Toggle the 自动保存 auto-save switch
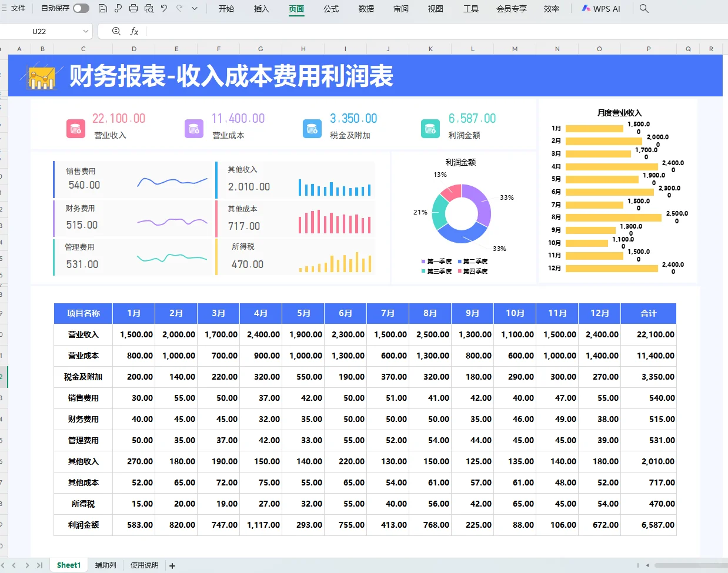This screenshot has width=728, height=573. point(81,8)
